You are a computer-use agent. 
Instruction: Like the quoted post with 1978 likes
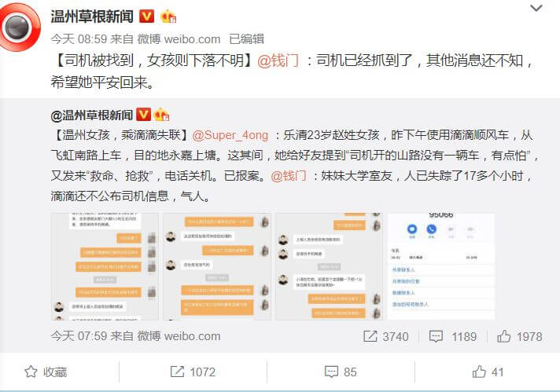[520, 336]
